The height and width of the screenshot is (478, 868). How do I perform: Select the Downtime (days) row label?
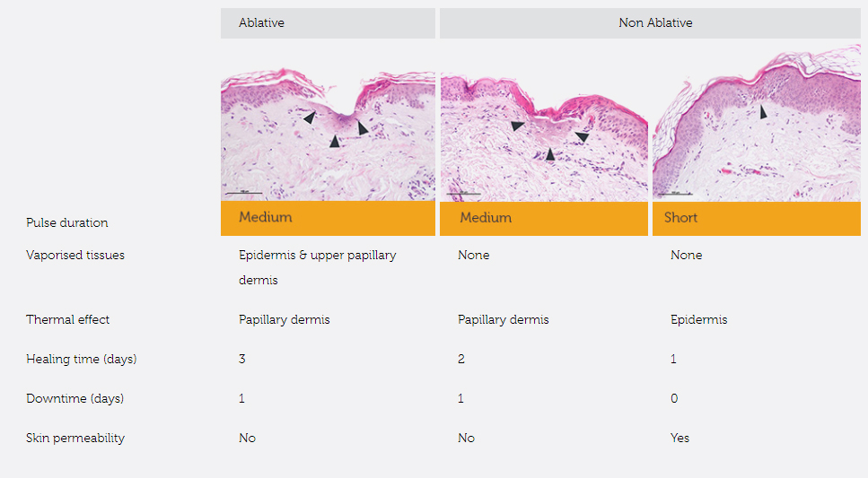coord(75,398)
